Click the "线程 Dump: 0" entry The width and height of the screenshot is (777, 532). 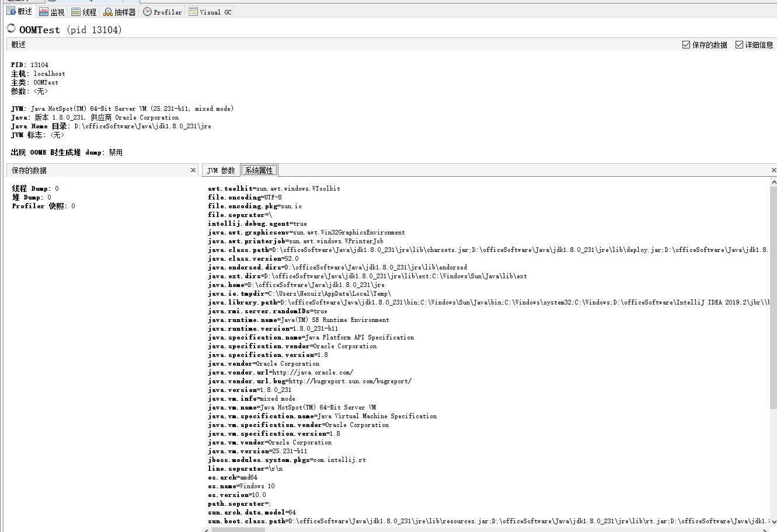point(36,188)
